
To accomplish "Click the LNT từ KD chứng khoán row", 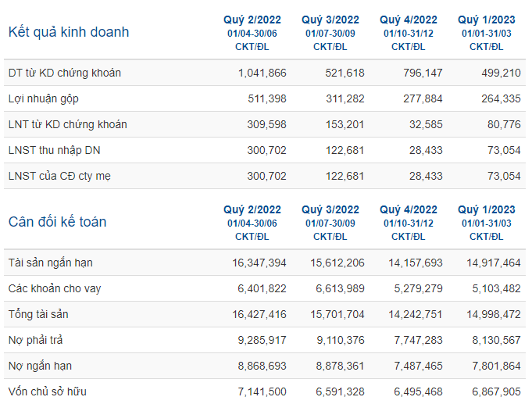I will pyautogui.click(x=265, y=124).
